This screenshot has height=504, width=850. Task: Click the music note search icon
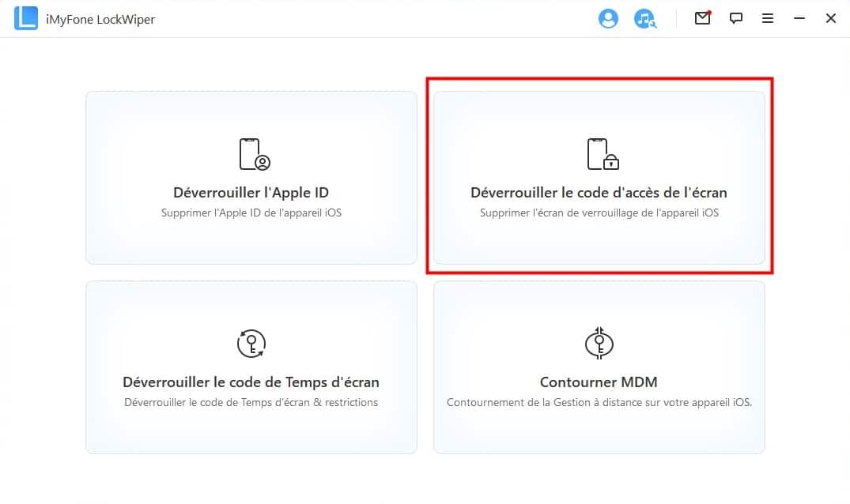coord(645,19)
